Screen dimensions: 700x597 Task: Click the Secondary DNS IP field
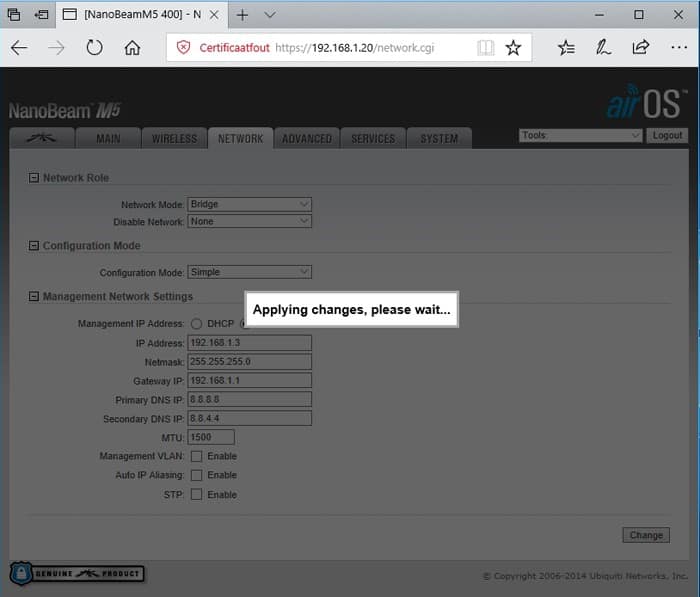coord(249,418)
